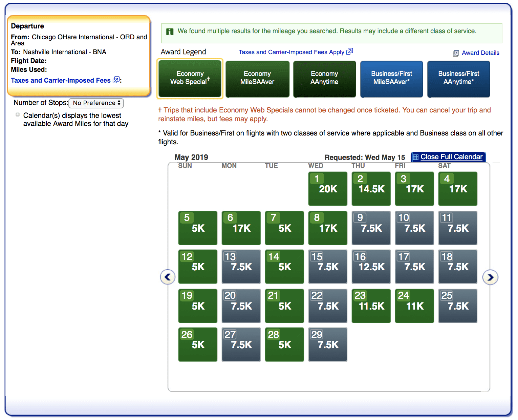
Task: Open the Taxes and Carrier-Imposed Fees Apply link
Action: click(x=292, y=52)
